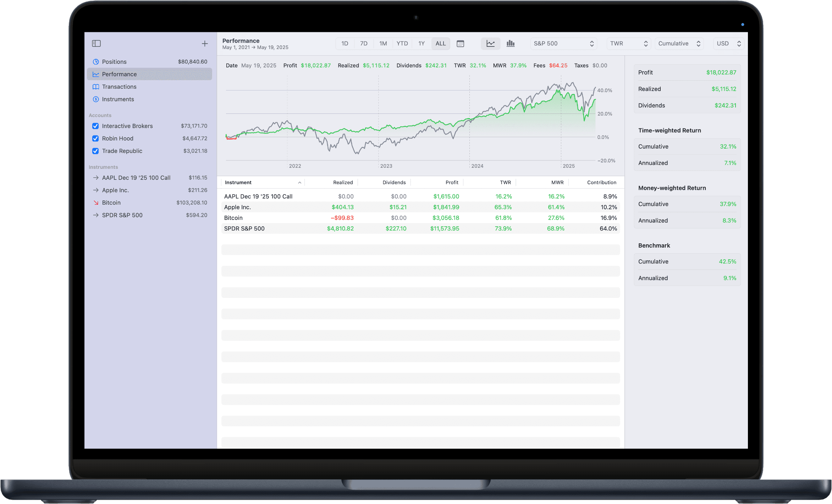The image size is (832, 504).
Task: Open the USD currency selector
Action: 728,43
